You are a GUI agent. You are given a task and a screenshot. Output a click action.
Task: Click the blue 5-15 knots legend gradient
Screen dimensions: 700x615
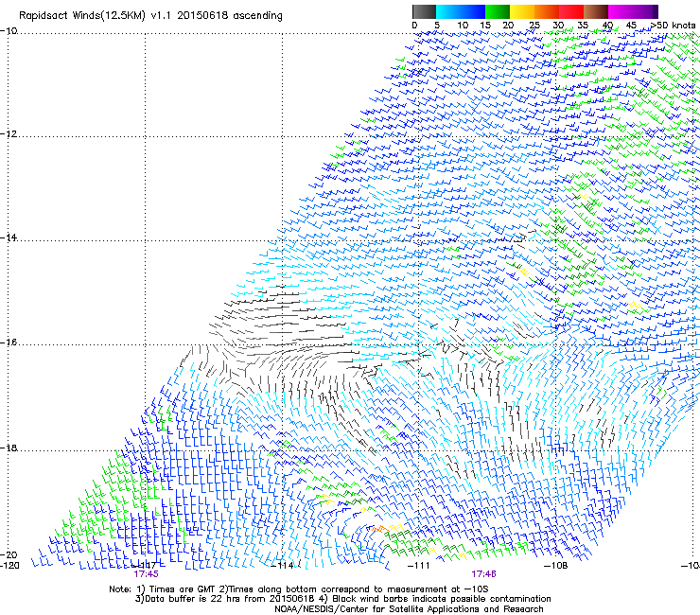pyautogui.click(x=461, y=11)
